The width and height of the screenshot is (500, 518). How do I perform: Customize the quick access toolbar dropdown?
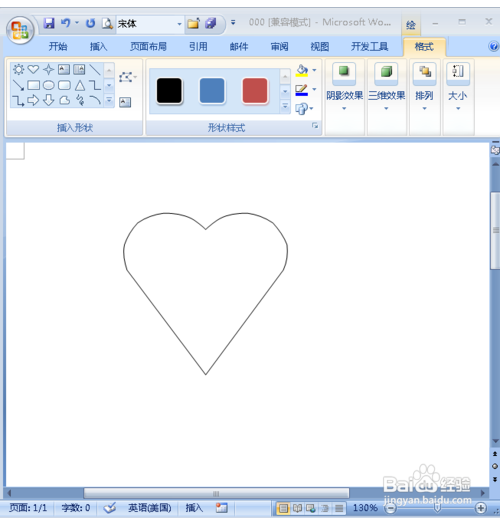(233, 23)
